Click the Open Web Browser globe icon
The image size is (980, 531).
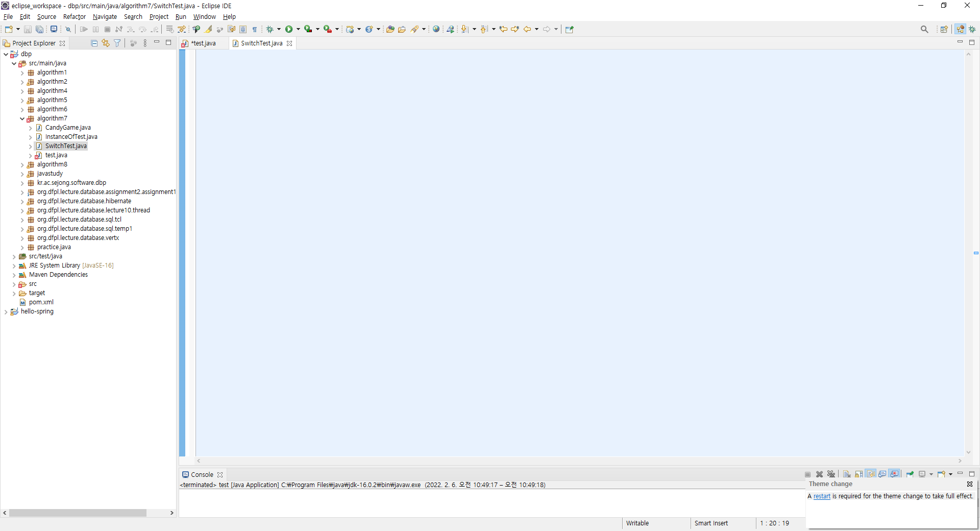[436, 29]
